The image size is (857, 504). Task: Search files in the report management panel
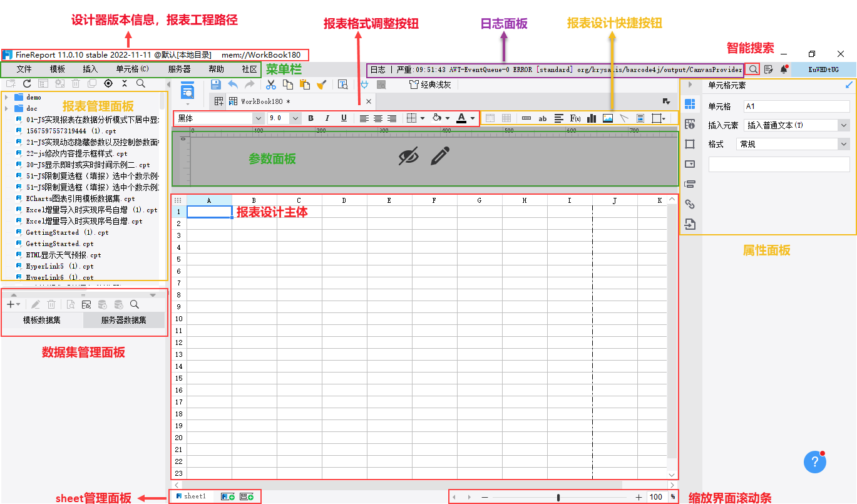tap(141, 83)
